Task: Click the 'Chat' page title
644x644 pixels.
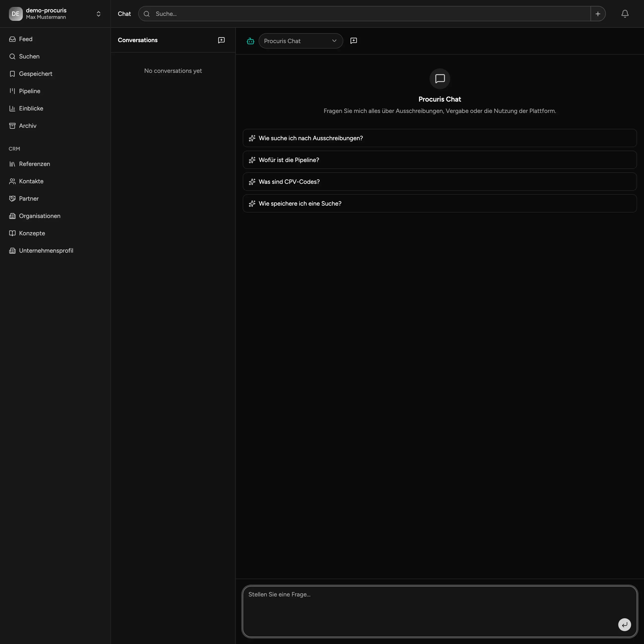Action: coord(124,14)
